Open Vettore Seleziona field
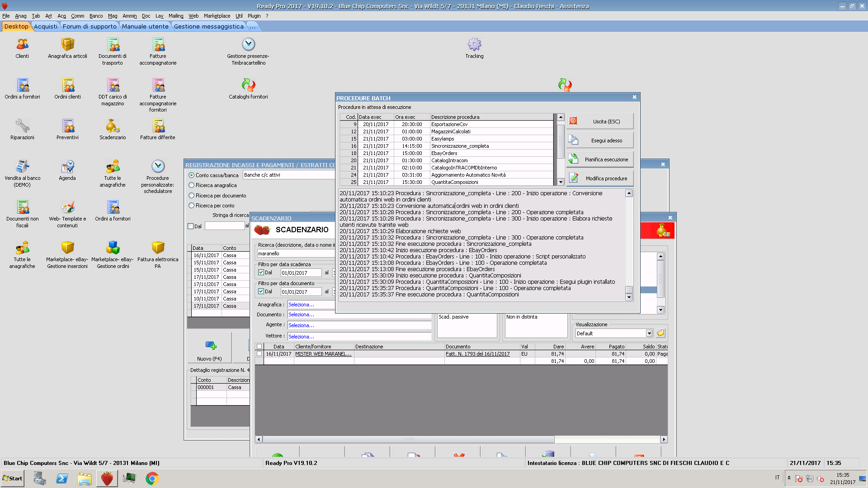Screen dimensions: 868x488 pyautogui.click(x=359, y=337)
